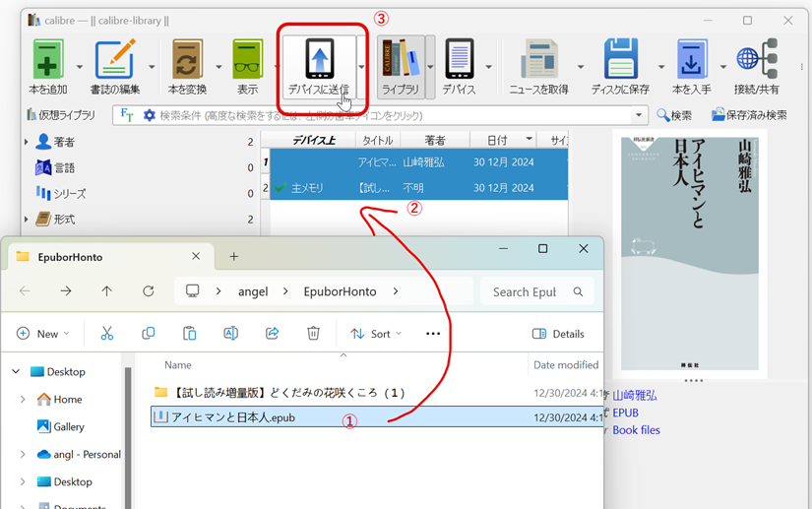812x509 pixels.
Task: Sort by On Device (デバイス上) column
Action: pyautogui.click(x=313, y=141)
